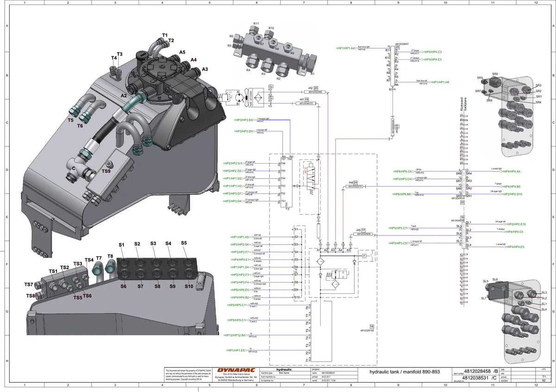Click the =HP2/HP2.G5 reference
This screenshot has height=392, width=556.
point(232,171)
